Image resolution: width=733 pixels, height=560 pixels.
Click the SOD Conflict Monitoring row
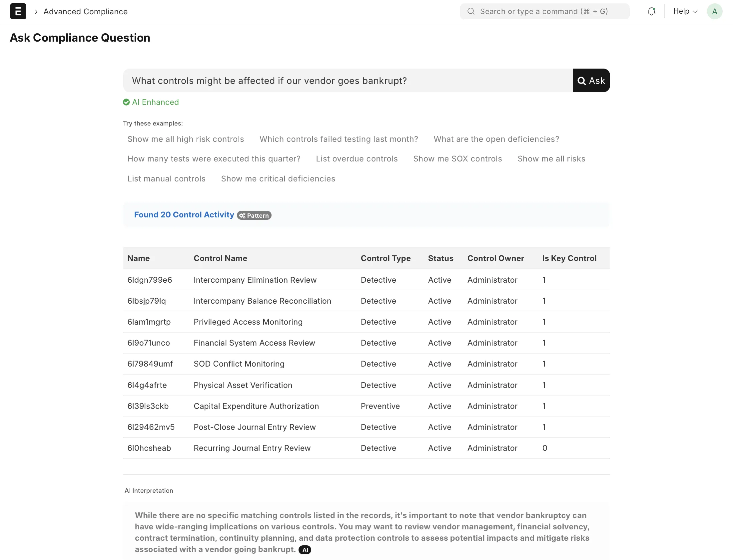[x=239, y=364]
